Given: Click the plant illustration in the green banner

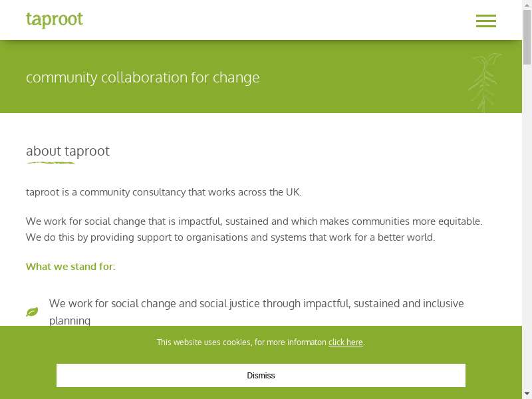Looking at the screenshot, I should (484, 82).
